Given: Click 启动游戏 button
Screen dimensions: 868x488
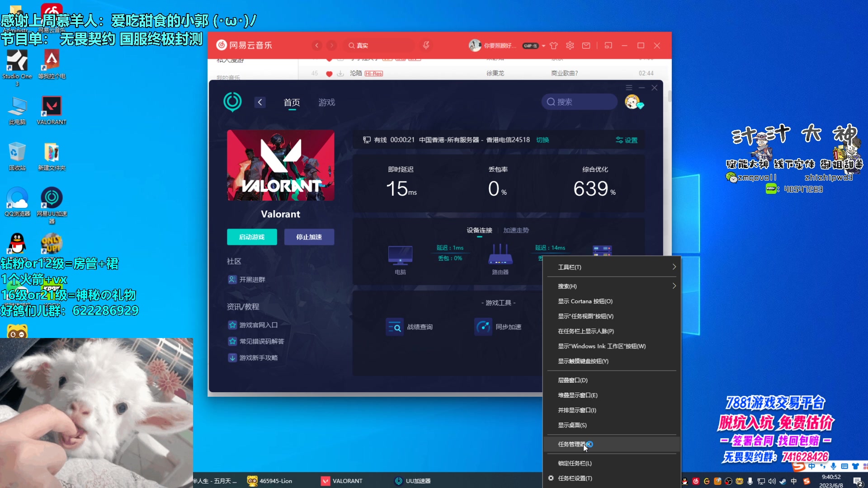Looking at the screenshot, I should point(252,237).
